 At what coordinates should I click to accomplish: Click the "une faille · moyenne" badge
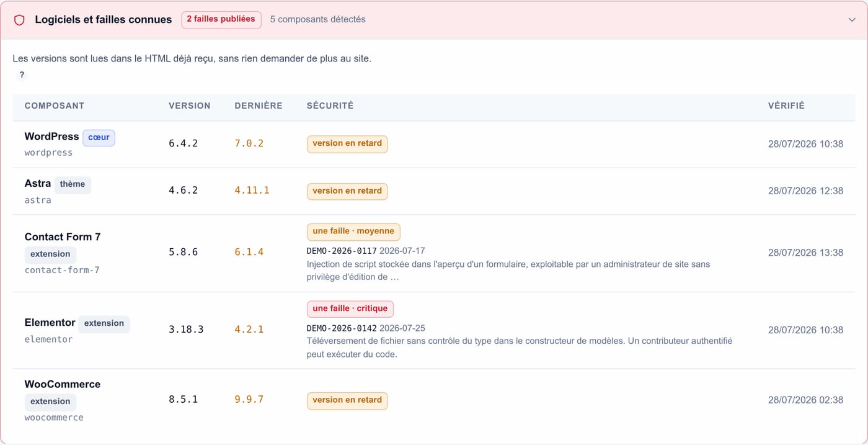point(353,231)
